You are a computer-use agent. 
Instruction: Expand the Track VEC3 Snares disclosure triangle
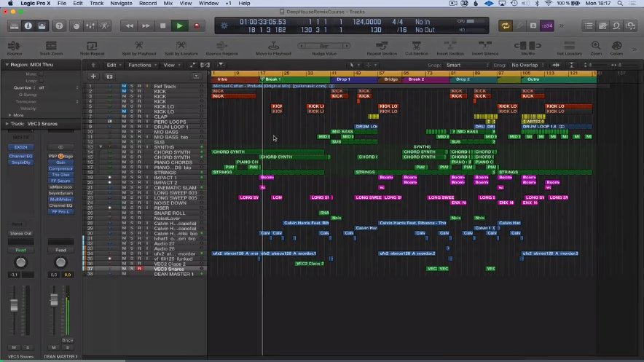7,124
